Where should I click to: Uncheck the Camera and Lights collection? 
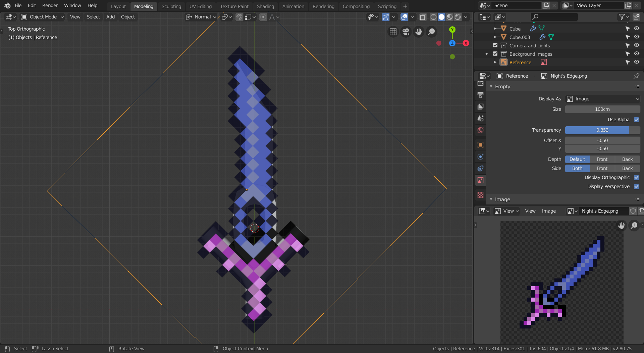[x=495, y=45]
